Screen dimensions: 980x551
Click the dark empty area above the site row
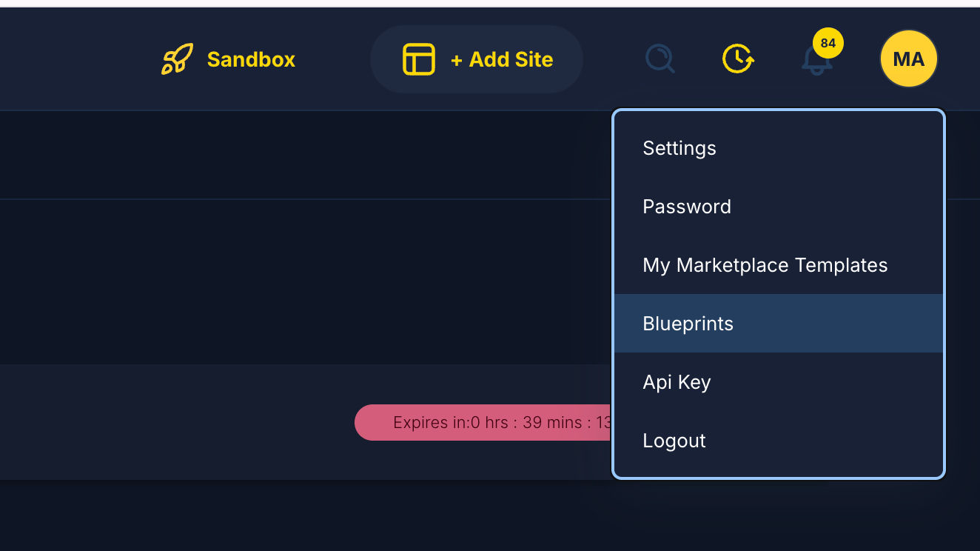(296, 281)
